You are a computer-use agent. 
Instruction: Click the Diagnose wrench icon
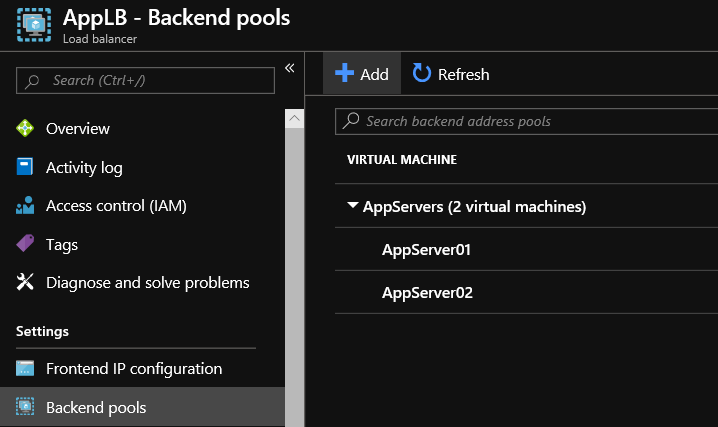tap(25, 282)
